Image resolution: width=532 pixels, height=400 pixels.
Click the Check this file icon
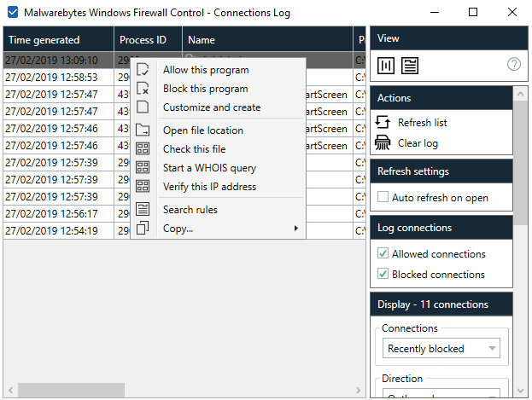tap(143, 148)
